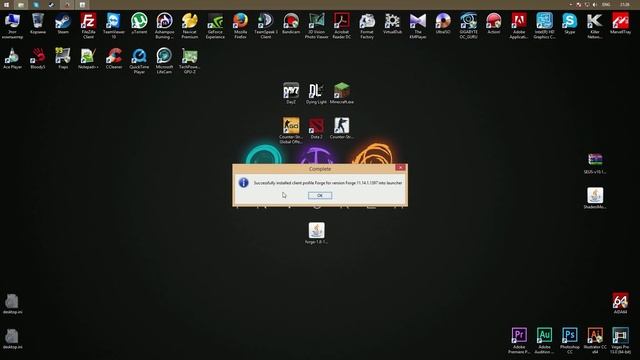Select the Dying Light shortcut
The image size is (640, 360).
(316, 93)
